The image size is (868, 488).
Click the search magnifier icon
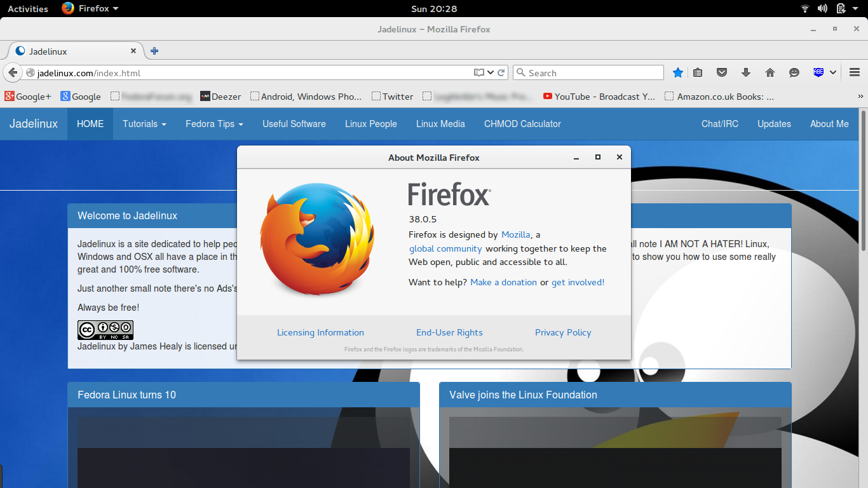coord(520,73)
